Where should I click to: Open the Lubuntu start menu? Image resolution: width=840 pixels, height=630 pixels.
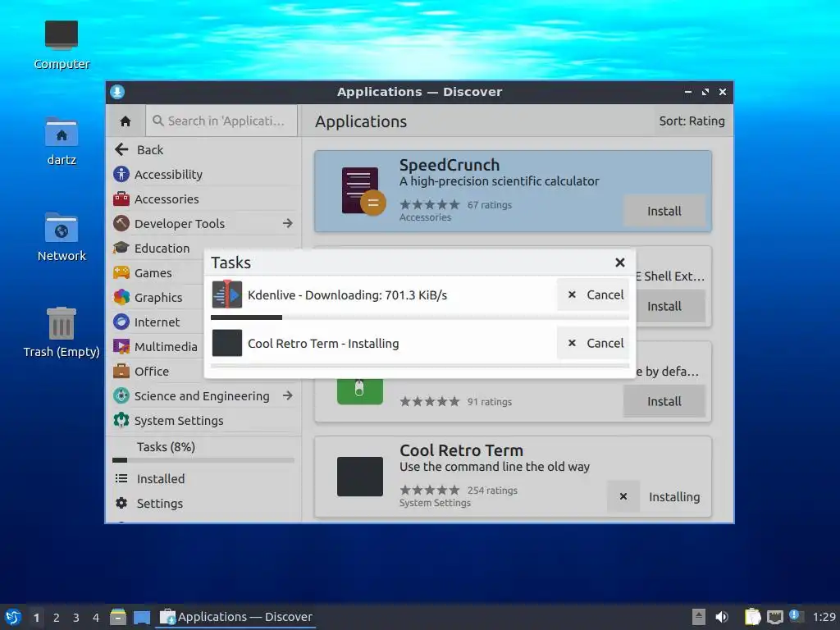click(x=13, y=617)
